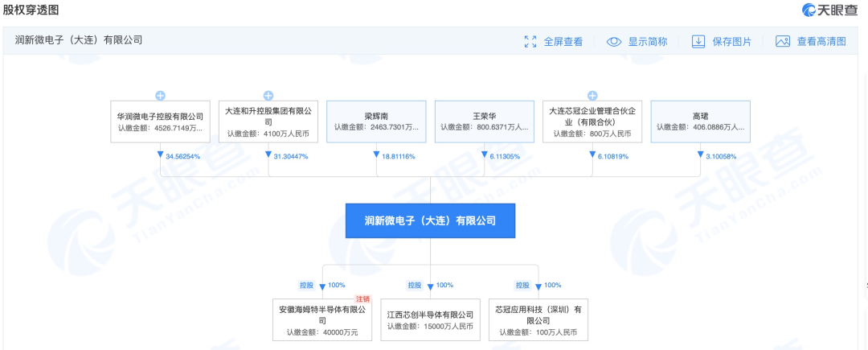
Task: Click 认缴金额：40000万元 text
Action: (x=322, y=332)
